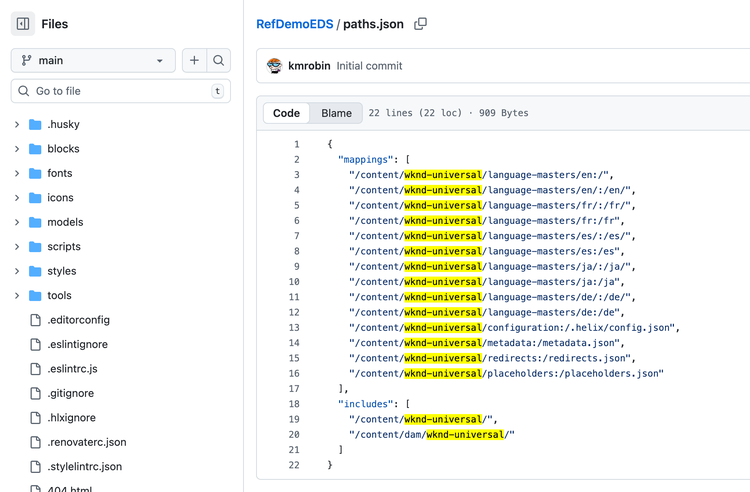
Task: Open the main branch dropdown
Action: [93, 61]
